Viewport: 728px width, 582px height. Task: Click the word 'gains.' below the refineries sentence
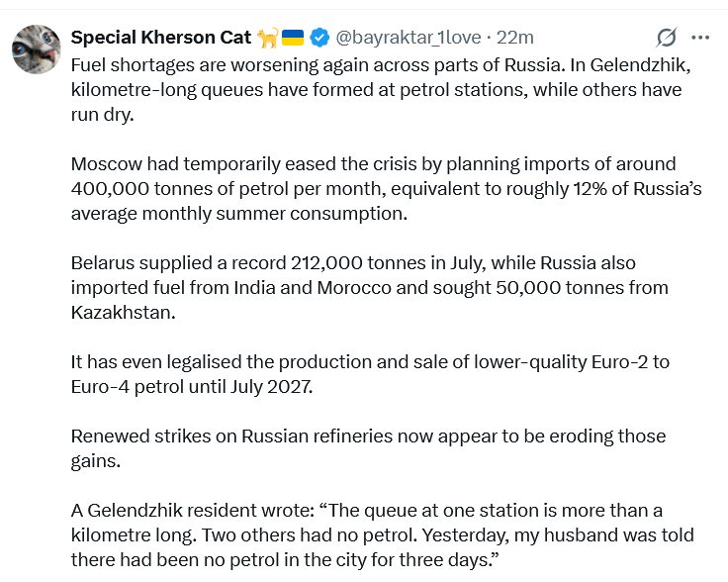[x=96, y=461]
